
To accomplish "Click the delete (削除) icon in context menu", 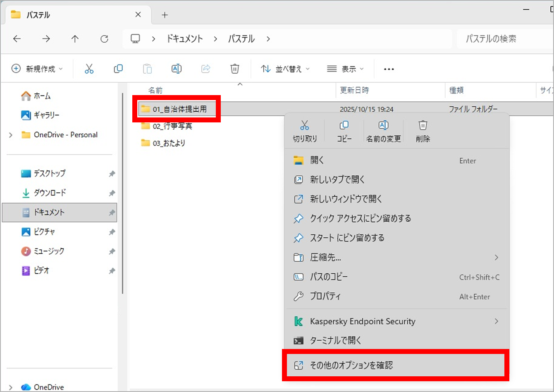I will [x=423, y=125].
